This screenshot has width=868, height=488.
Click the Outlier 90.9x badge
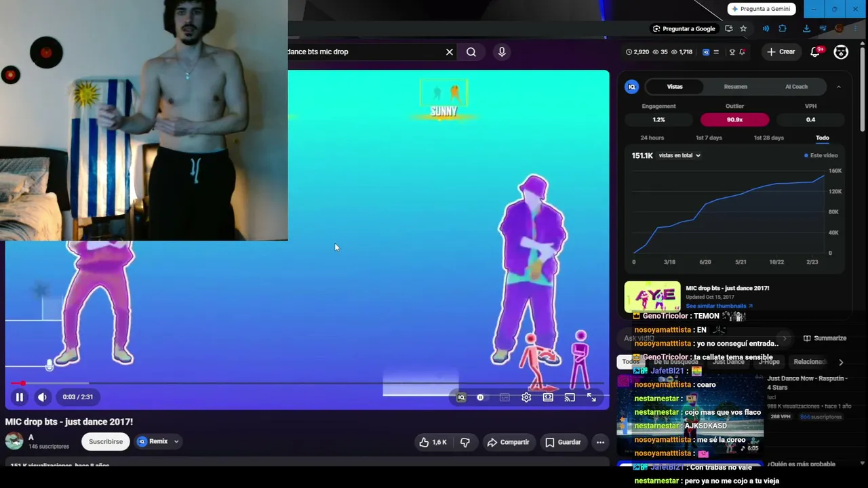735,119
